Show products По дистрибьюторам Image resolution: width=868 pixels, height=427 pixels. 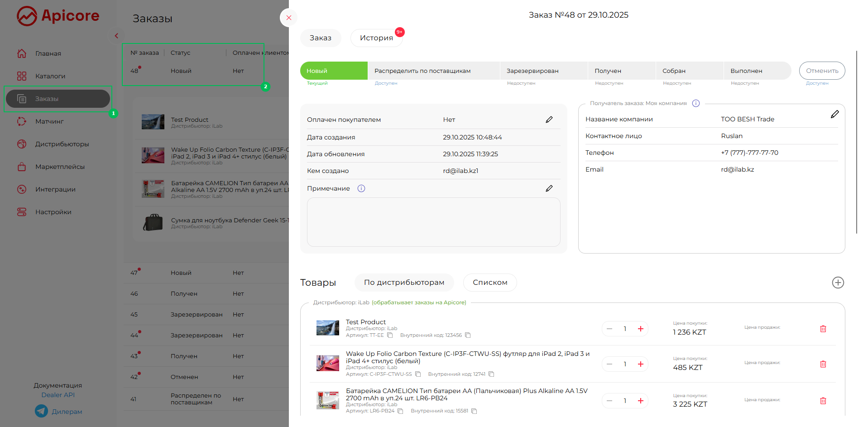point(404,283)
